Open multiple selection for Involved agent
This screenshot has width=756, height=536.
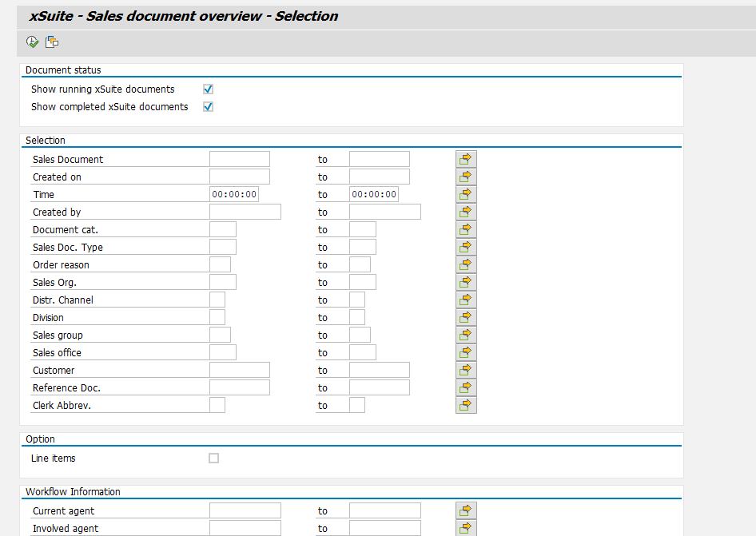click(x=466, y=527)
